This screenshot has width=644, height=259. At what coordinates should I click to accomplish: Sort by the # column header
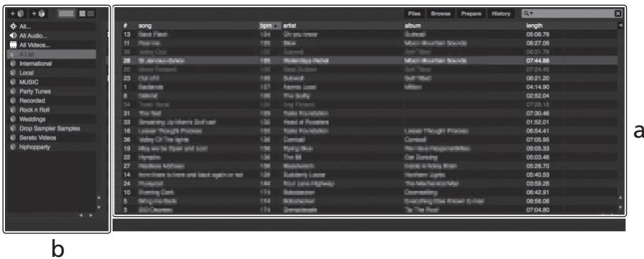(125, 26)
